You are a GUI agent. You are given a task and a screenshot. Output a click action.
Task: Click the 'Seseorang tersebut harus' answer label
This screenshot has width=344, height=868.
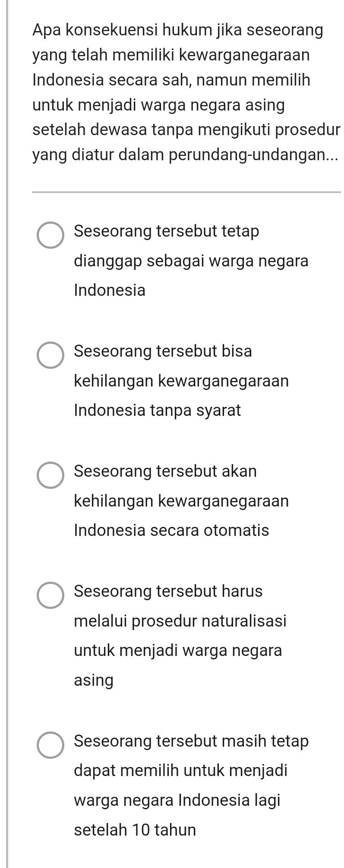click(168, 591)
